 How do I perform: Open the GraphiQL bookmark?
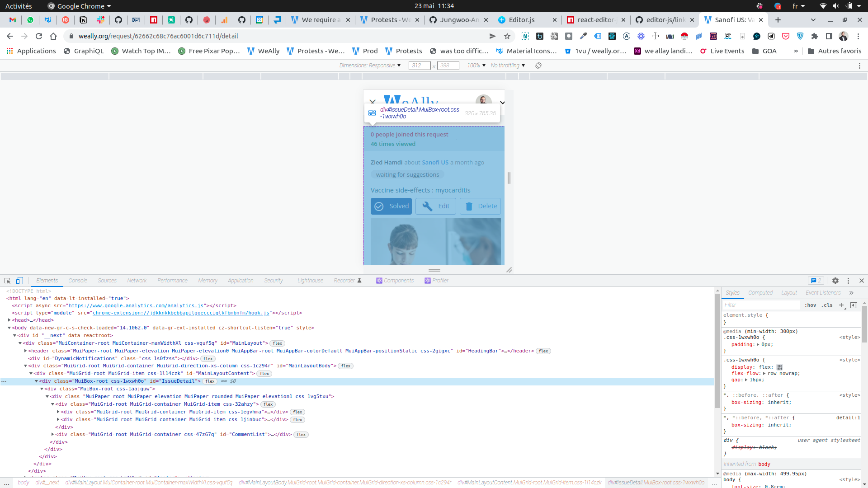click(84, 51)
